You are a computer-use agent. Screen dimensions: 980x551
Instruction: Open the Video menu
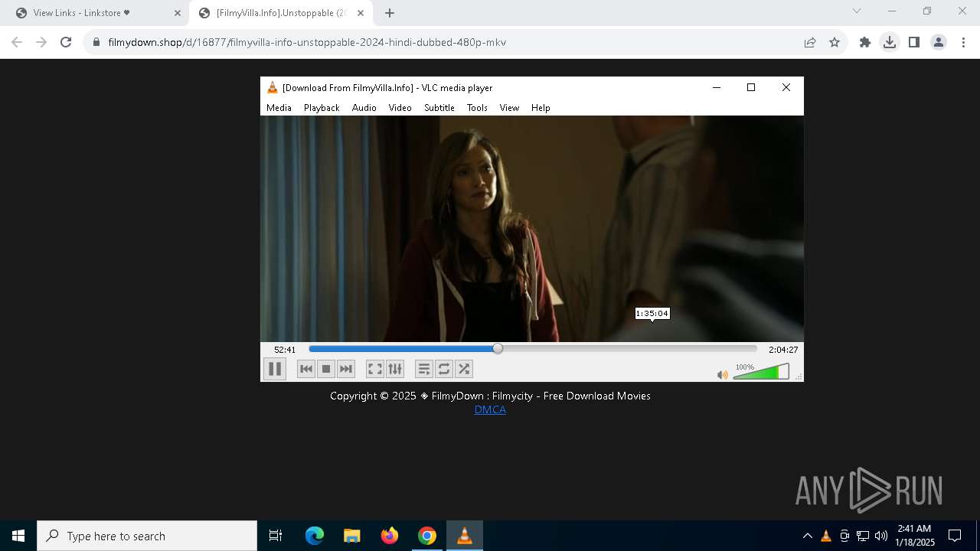tap(400, 108)
